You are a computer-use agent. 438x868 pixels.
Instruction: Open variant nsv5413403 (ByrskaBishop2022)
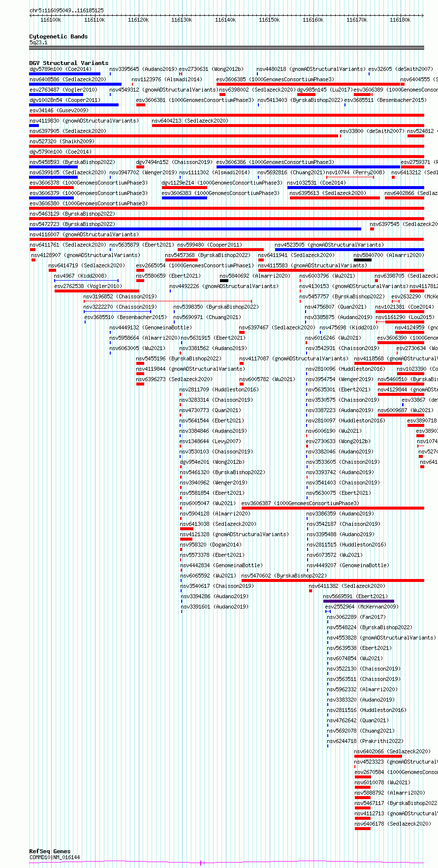pyautogui.click(x=300, y=100)
